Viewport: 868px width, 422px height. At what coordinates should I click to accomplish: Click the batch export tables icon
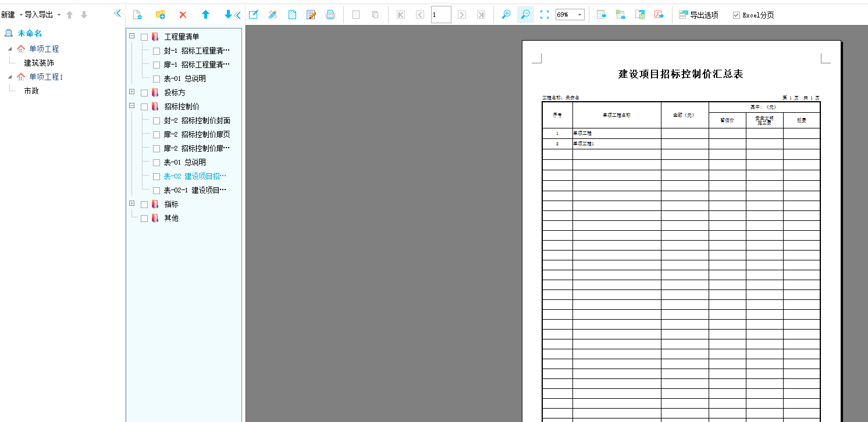pos(621,15)
